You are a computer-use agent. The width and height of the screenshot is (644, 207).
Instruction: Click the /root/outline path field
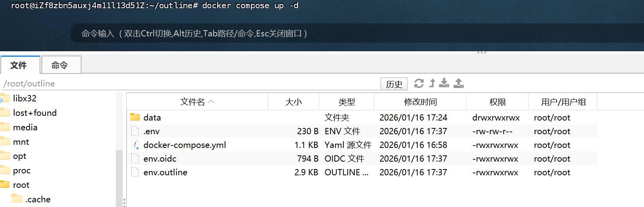[x=190, y=83]
